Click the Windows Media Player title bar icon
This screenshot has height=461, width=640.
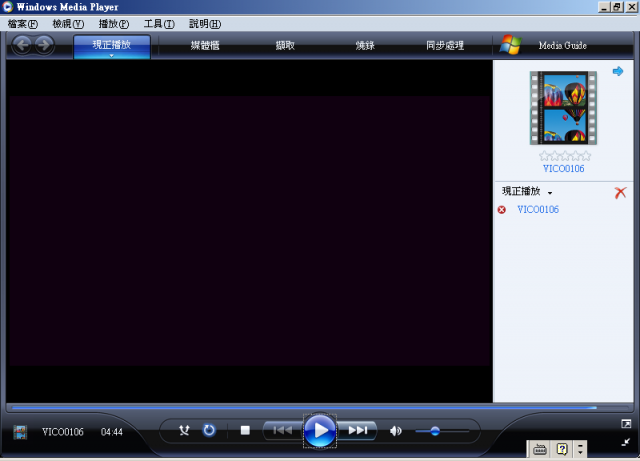(x=7, y=7)
